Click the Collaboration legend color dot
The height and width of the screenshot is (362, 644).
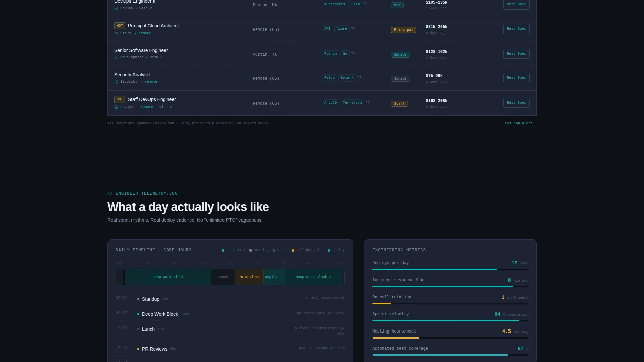tap(293, 250)
